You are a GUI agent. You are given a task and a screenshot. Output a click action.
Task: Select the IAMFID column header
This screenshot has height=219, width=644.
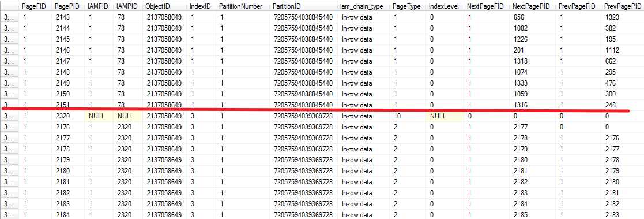point(99,6)
